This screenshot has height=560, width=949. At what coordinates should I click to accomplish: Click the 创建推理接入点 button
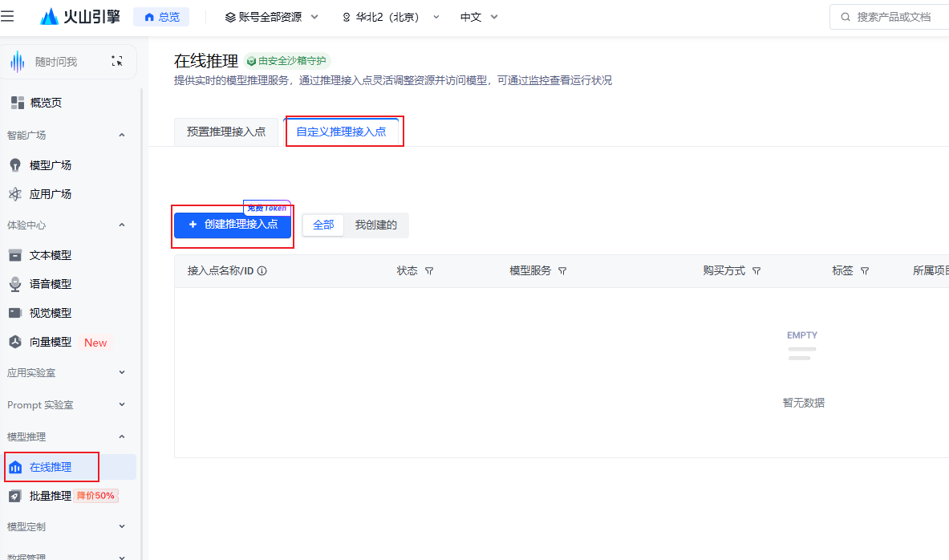point(233,225)
